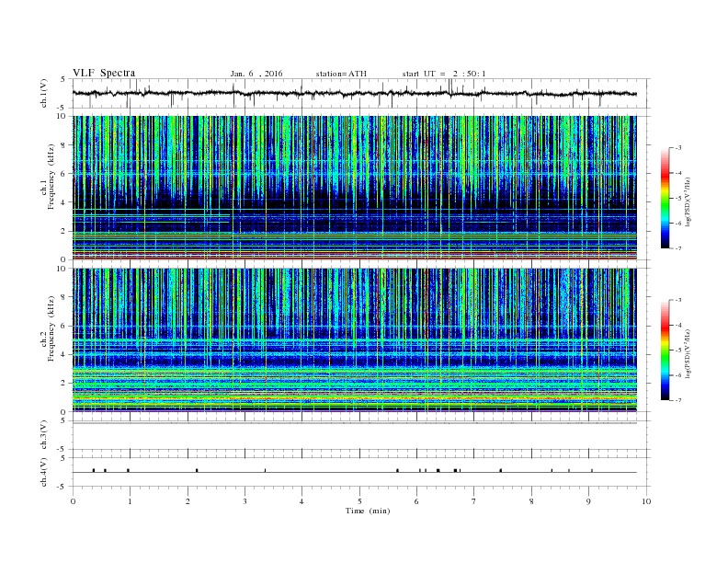Click the "-5" label on upper color bar
The height and width of the screenshot is (563, 728).
coord(678,199)
